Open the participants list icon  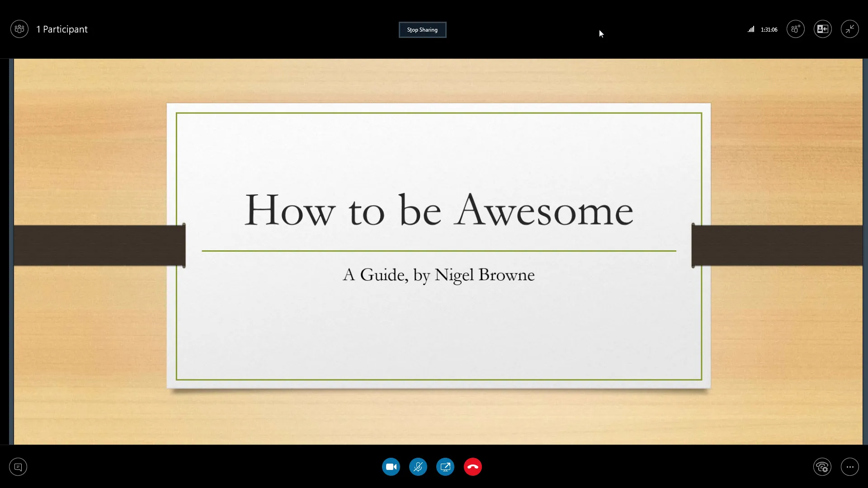coord(19,29)
